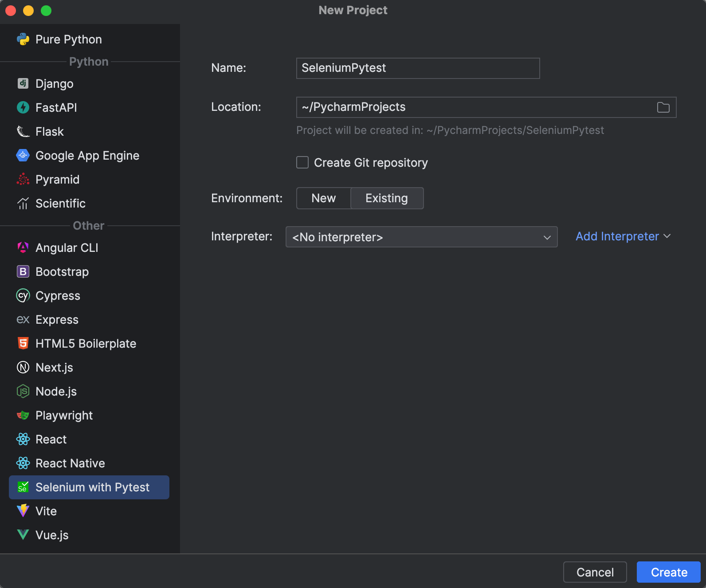Select the HTML5 Boilerplate icon
Screen dimensions: 706x588
pos(23,343)
